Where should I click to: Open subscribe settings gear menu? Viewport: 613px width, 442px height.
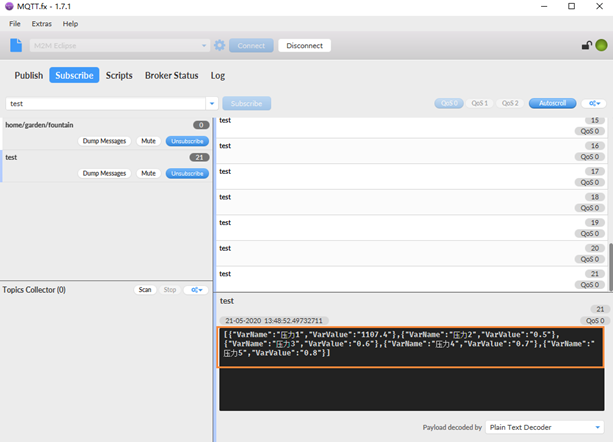pyautogui.click(x=595, y=103)
